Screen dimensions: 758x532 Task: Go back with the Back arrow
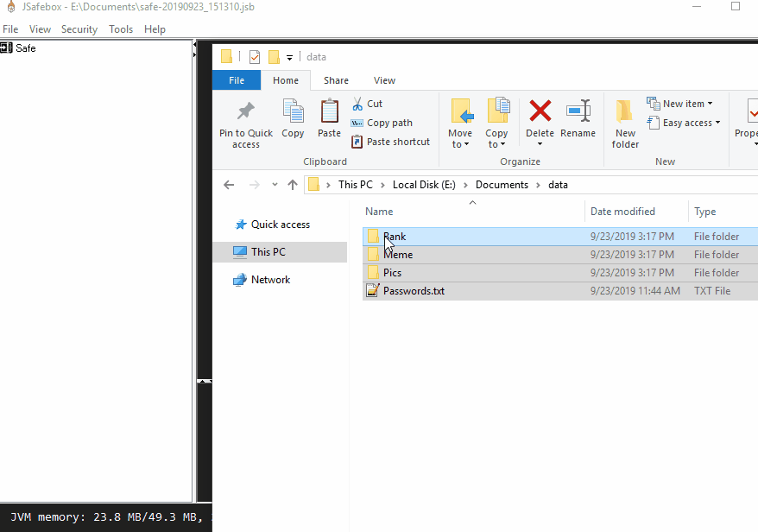[x=229, y=185]
